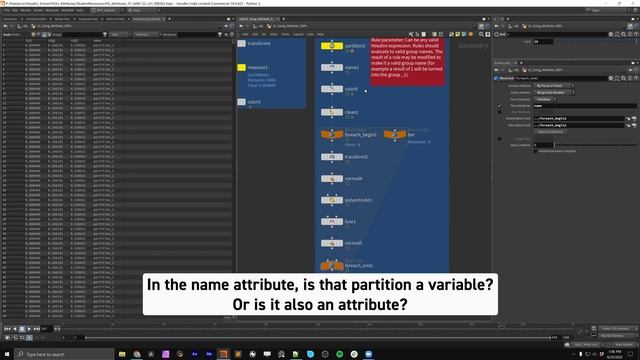
Task: Select the color5 node
Action: point(242,102)
